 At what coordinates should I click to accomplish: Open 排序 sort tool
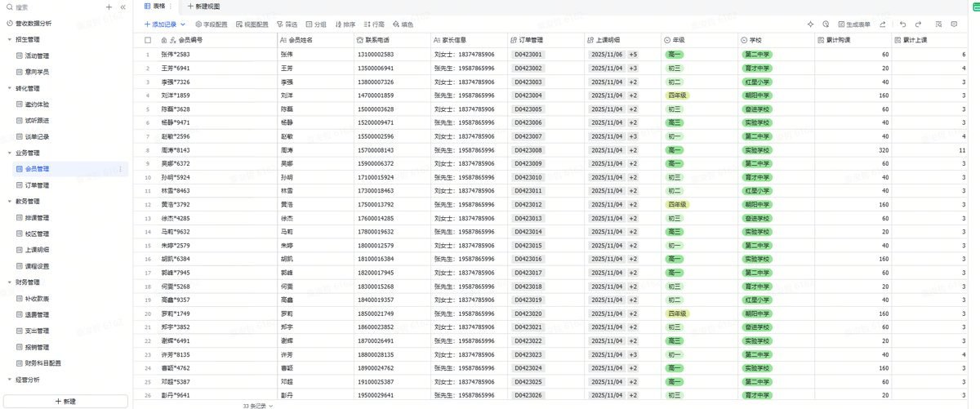(x=345, y=24)
